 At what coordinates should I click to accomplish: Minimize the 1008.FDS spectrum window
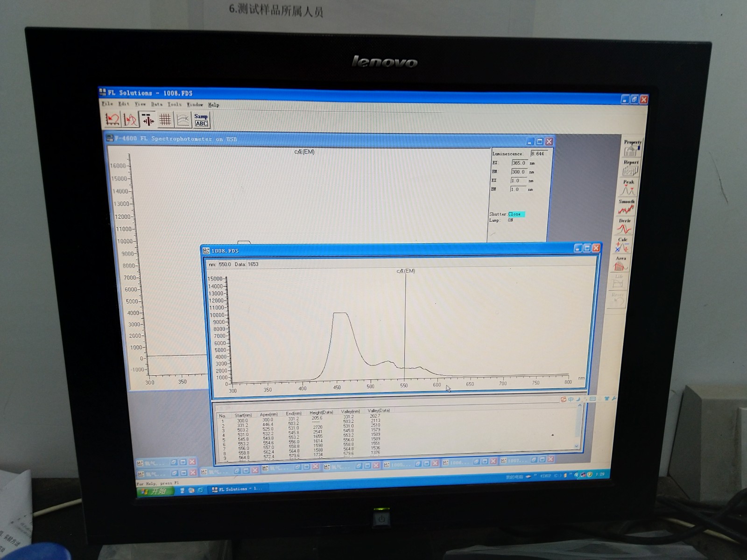(578, 248)
